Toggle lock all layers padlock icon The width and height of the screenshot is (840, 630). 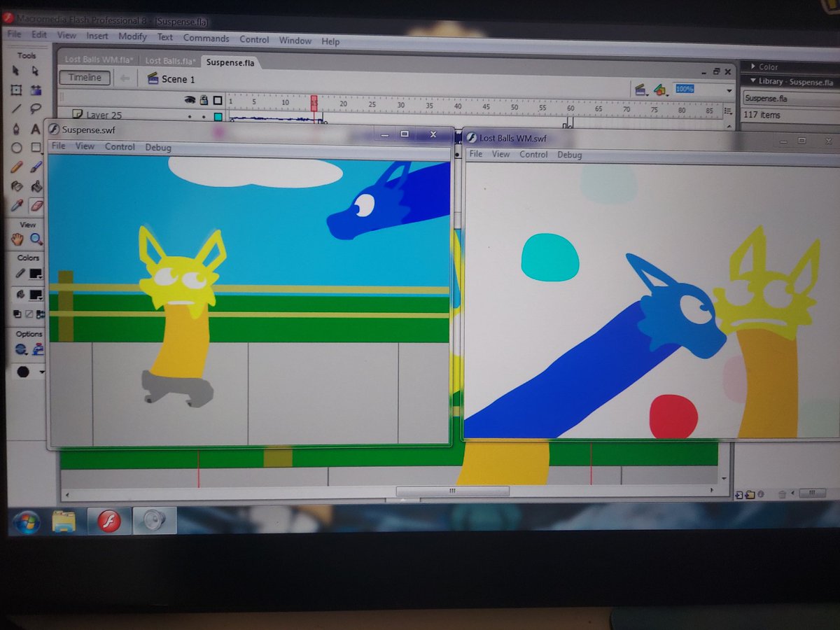(204, 100)
